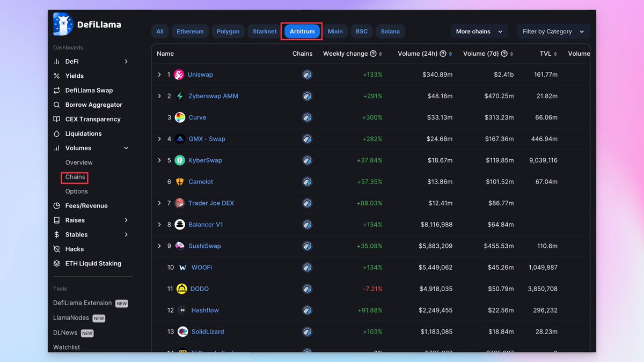
Task: Select the Mixin chain tab
Action: point(335,32)
